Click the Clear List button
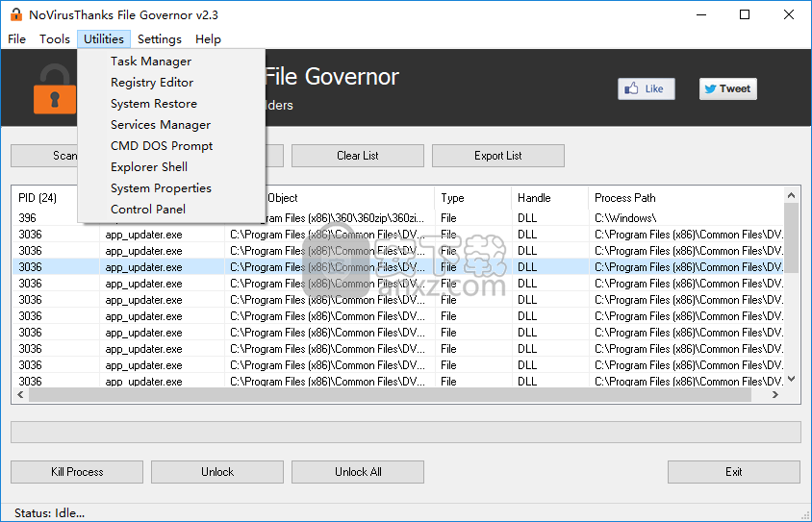The image size is (812, 522). [x=358, y=156]
